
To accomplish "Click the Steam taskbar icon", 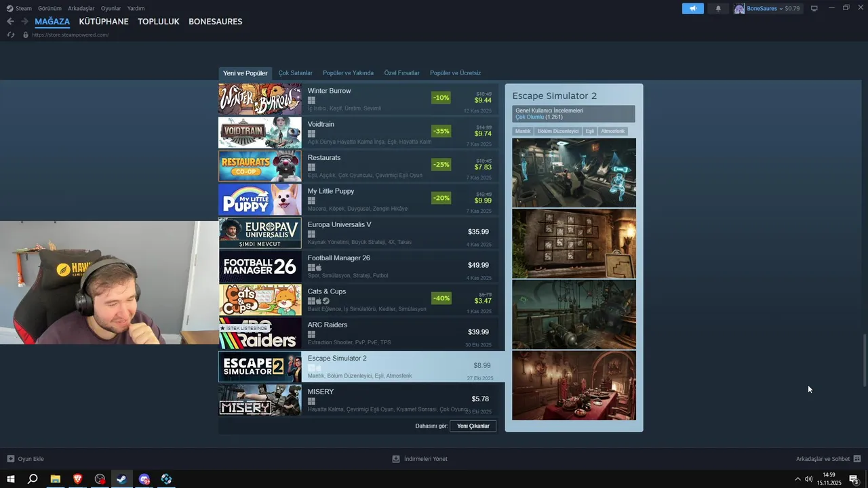I will coord(122,479).
